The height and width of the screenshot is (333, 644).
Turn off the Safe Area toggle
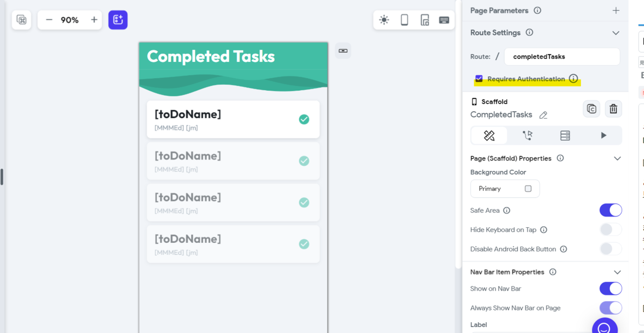[611, 210]
